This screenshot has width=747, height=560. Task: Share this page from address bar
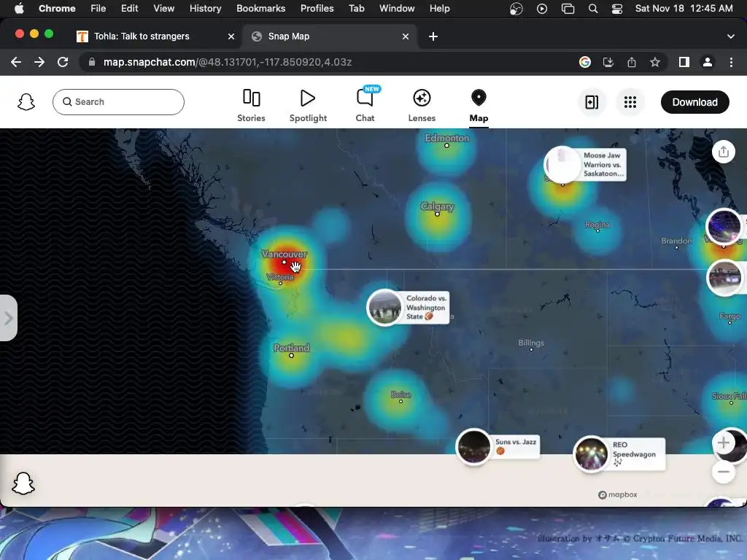click(x=631, y=62)
